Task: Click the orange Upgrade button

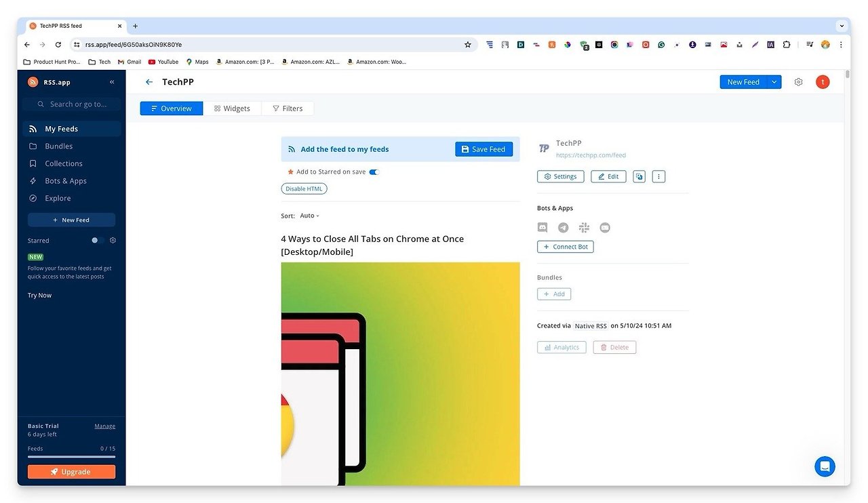Action: [71, 472]
